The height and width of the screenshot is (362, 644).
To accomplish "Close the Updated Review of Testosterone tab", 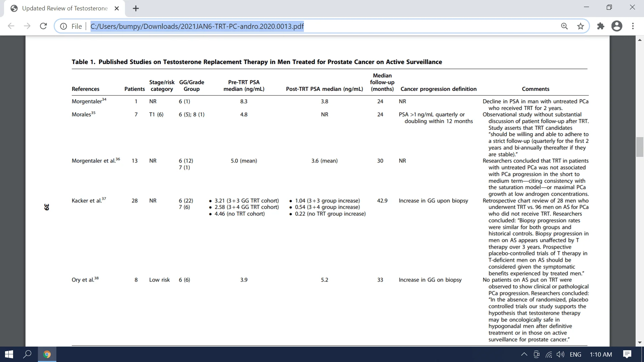I will tap(117, 8).
